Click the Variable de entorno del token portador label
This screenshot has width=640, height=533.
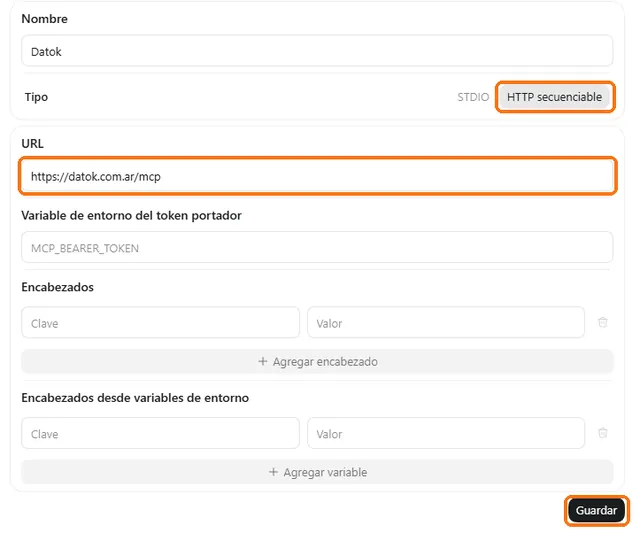[131, 215]
